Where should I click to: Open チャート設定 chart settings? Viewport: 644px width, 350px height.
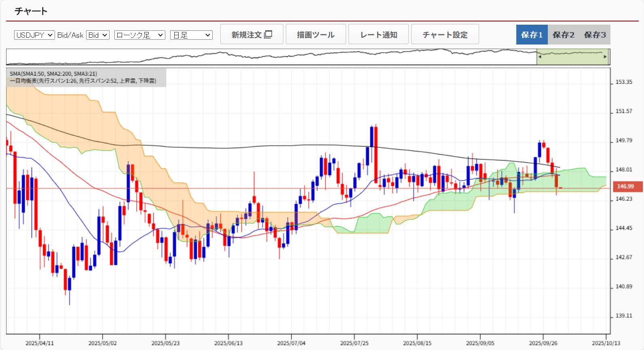coord(445,34)
